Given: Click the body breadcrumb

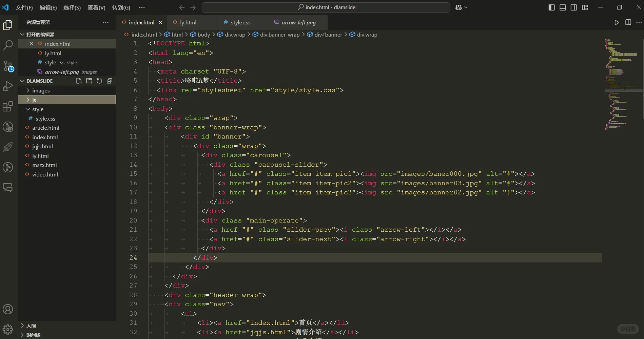Looking at the screenshot, I should pos(200,35).
